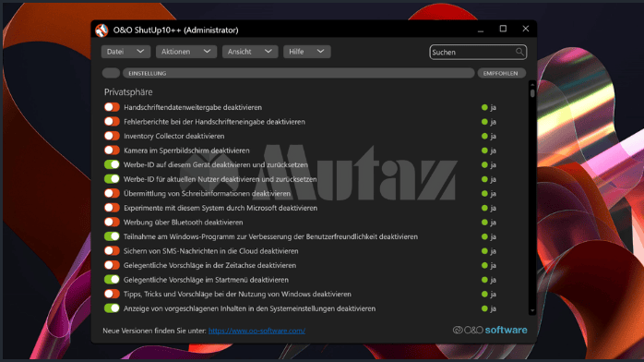Viewport: 644px width, 362px height.
Task: Click the O&O software logo at bottom right
Action: point(490,330)
